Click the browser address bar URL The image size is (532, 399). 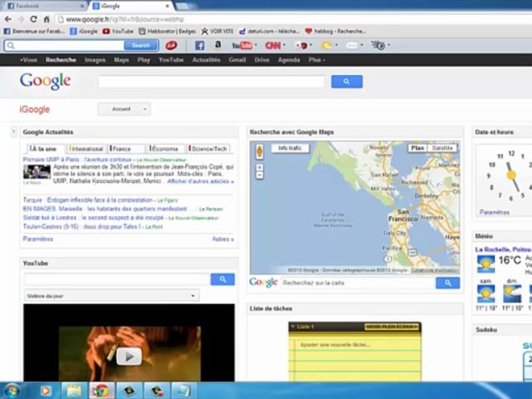pyautogui.click(x=125, y=19)
